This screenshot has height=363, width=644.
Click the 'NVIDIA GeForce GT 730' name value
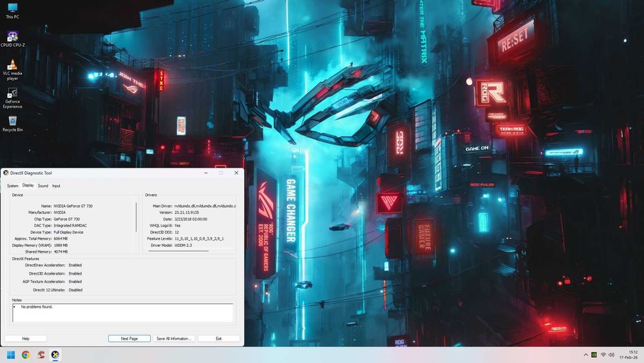(73, 206)
